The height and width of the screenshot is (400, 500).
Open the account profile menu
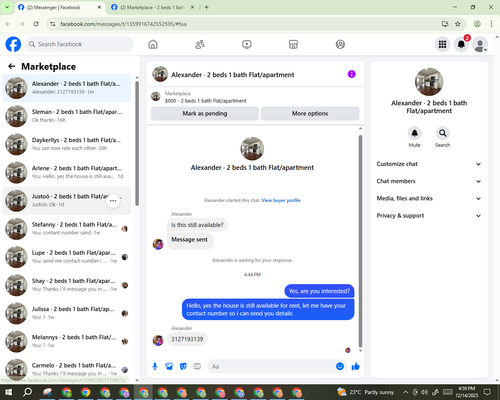[480, 44]
